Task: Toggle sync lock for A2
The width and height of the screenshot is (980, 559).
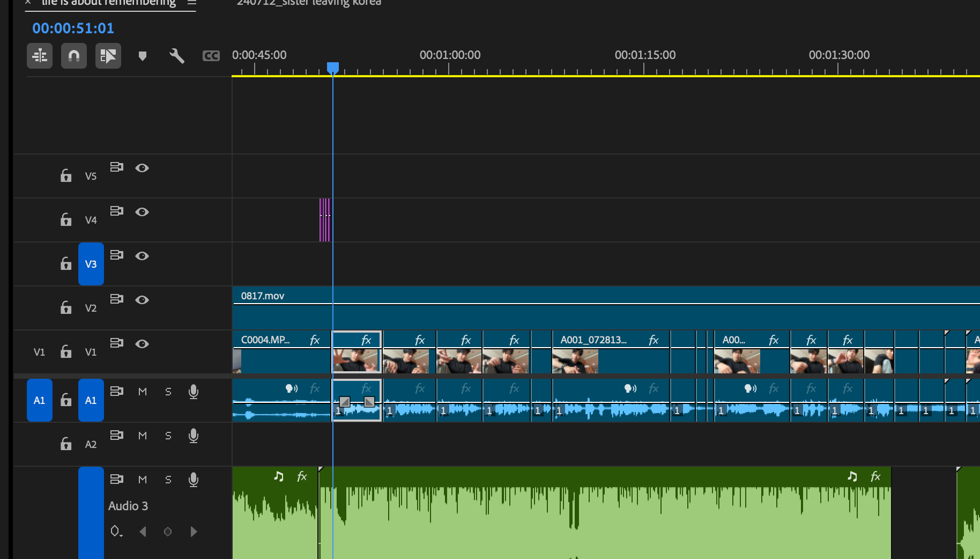Action: [x=117, y=436]
